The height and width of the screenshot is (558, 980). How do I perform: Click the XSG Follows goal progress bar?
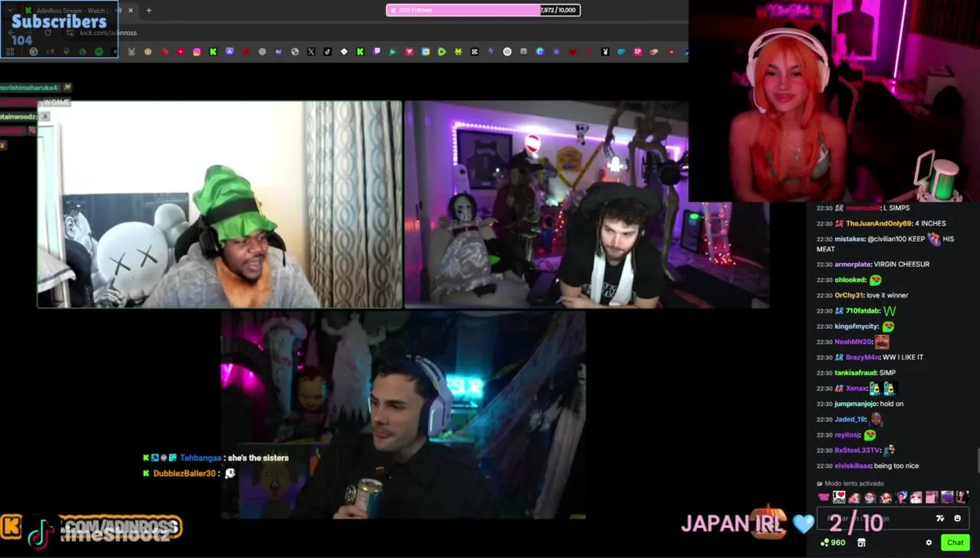click(483, 10)
